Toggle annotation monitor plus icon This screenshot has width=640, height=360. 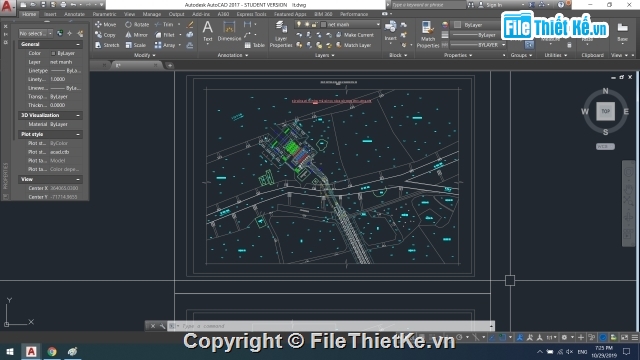581,338
